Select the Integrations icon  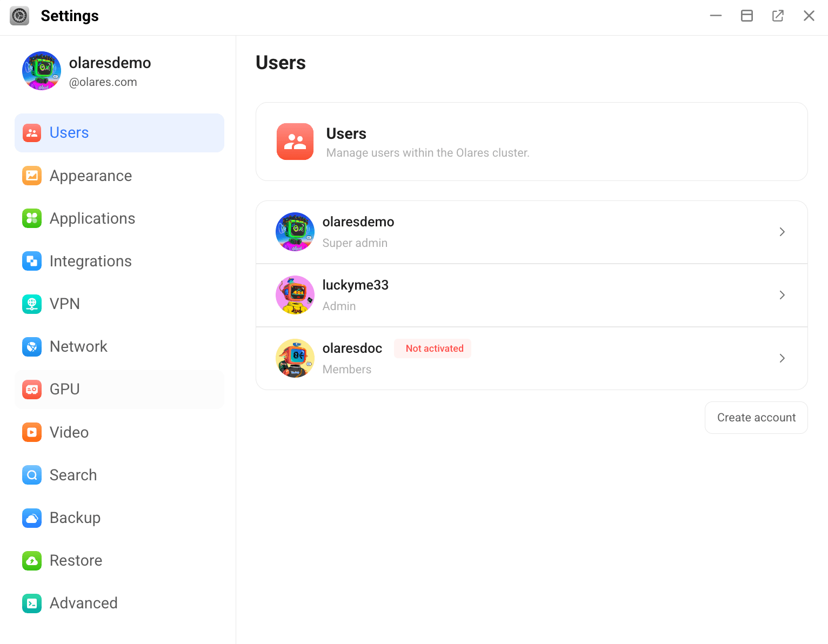click(x=32, y=261)
